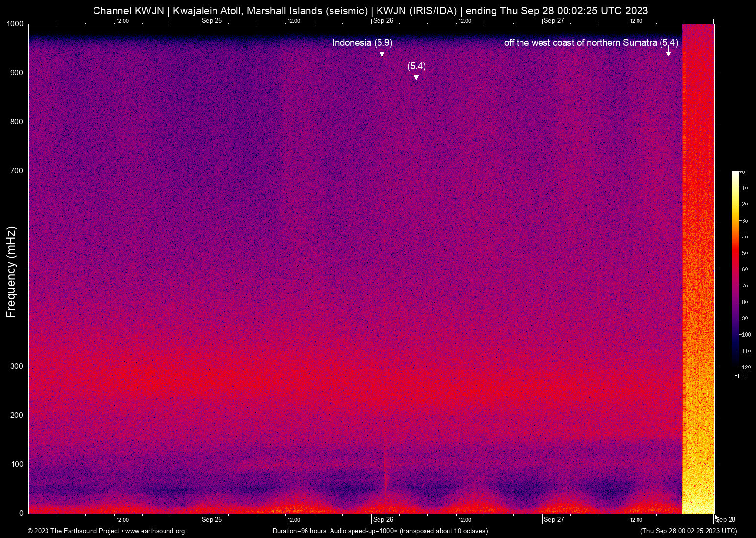Click the "-110" color scale label
The image size is (756, 538).
pyautogui.click(x=745, y=351)
